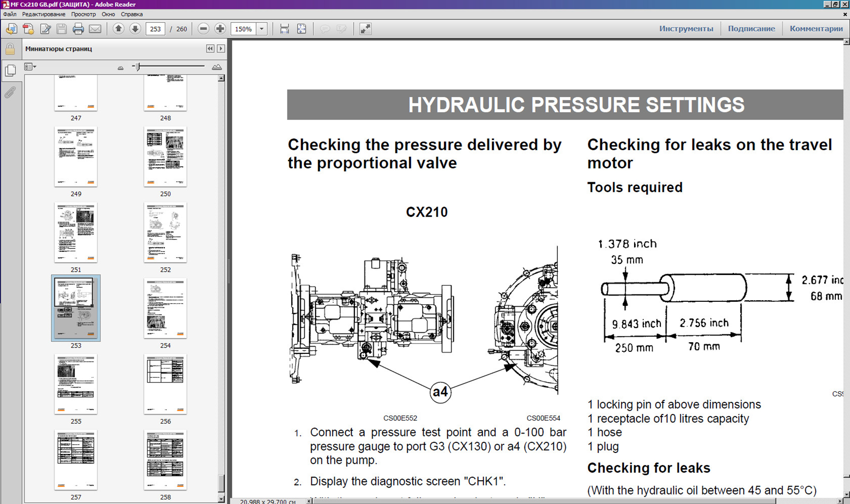Toggle fit-to-width scrolling mode
Image resolution: width=850 pixels, height=504 pixels.
284,29
